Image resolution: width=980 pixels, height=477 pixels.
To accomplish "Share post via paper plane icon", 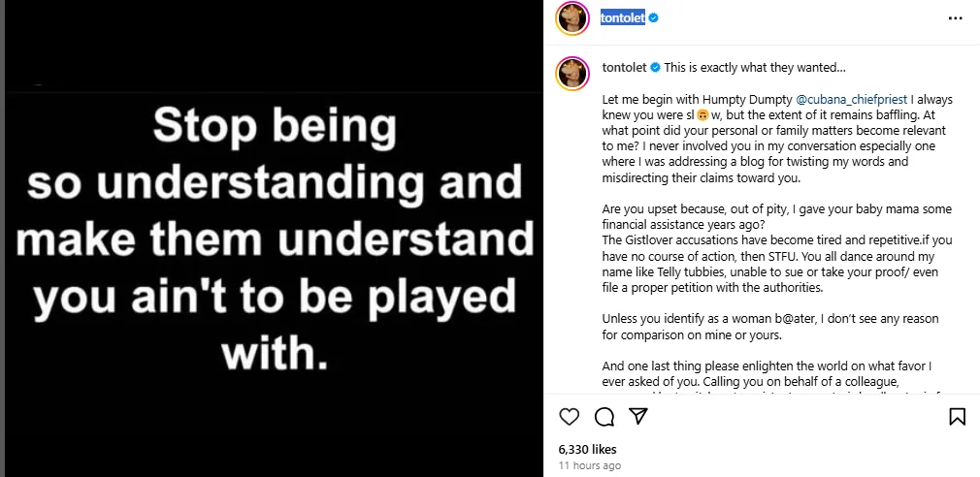I will click(x=637, y=417).
